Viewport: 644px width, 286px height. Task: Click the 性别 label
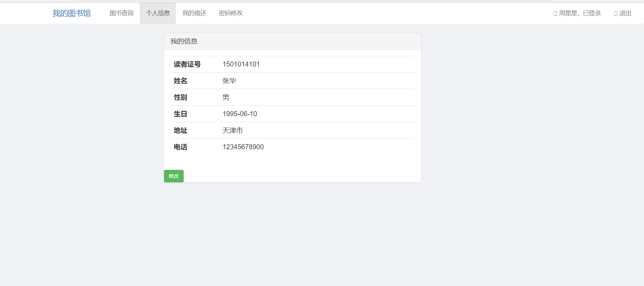(181, 97)
